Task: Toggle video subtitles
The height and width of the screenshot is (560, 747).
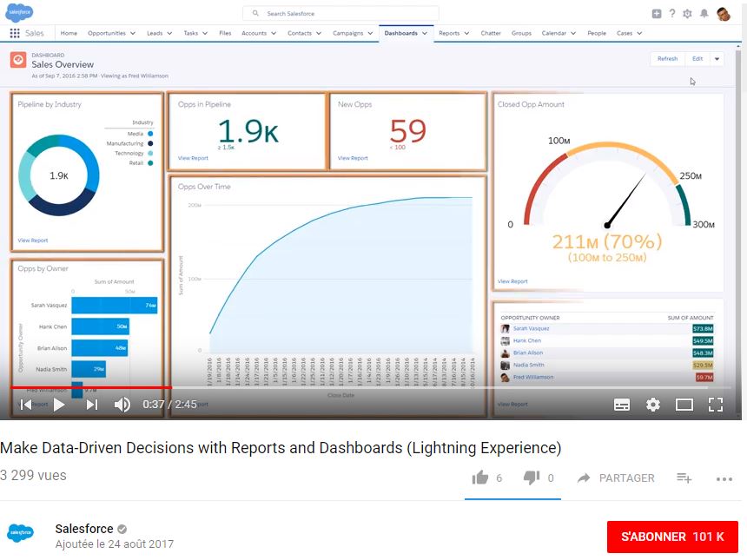Action: click(622, 405)
